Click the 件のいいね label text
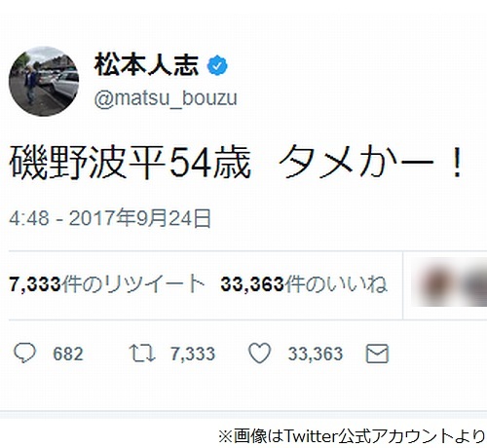The height and width of the screenshot is (448, 487). 336,284
